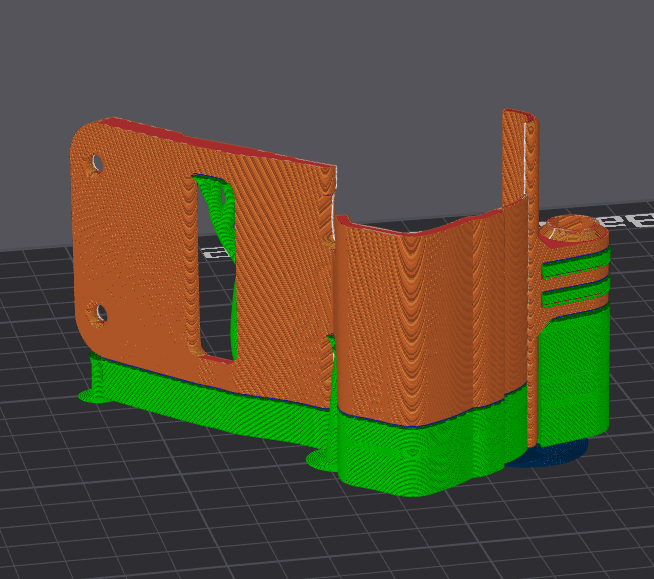
Task: Click the top tip of the tall post
Action: (519, 116)
